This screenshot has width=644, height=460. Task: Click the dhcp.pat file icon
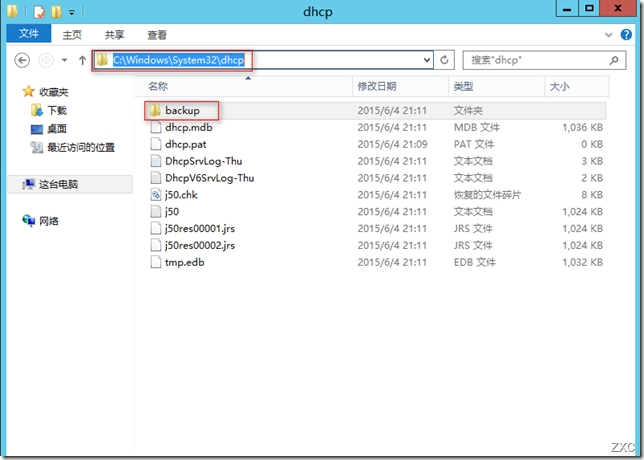[156, 144]
